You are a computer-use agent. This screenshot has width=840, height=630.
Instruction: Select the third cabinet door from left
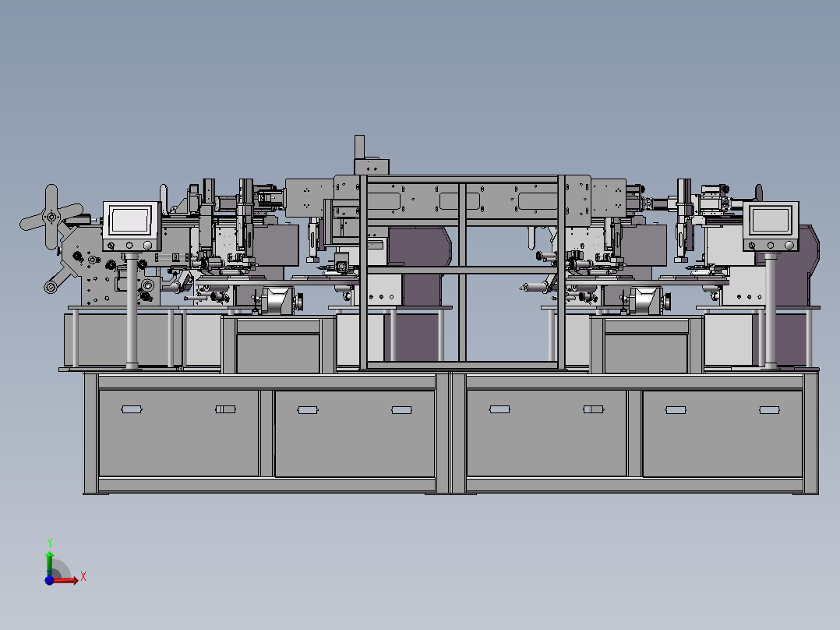click(546, 434)
